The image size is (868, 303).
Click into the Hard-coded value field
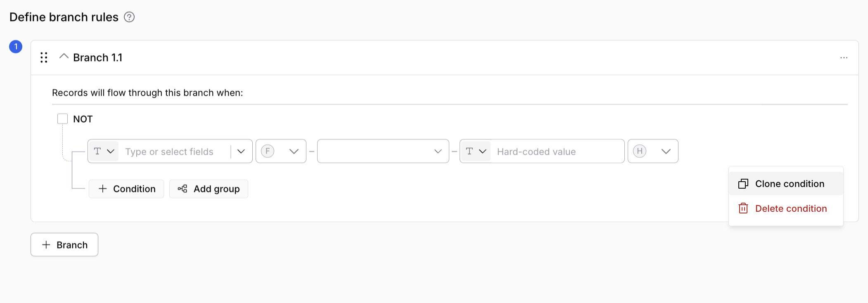[557, 151]
